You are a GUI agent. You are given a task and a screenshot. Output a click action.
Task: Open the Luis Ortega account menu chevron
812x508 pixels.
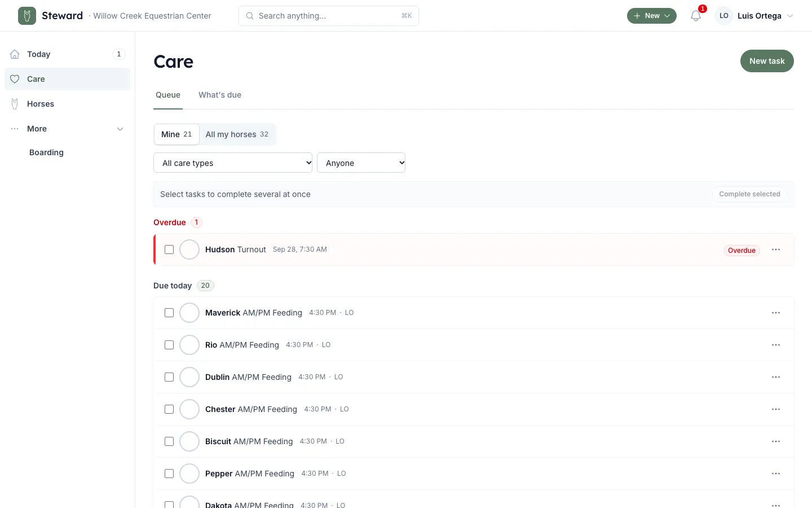(790, 16)
